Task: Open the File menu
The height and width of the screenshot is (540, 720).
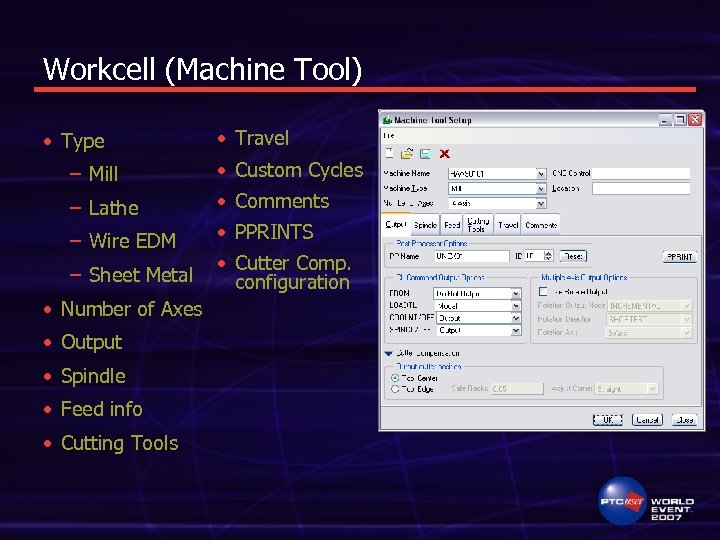Action: (x=388, y=135)
